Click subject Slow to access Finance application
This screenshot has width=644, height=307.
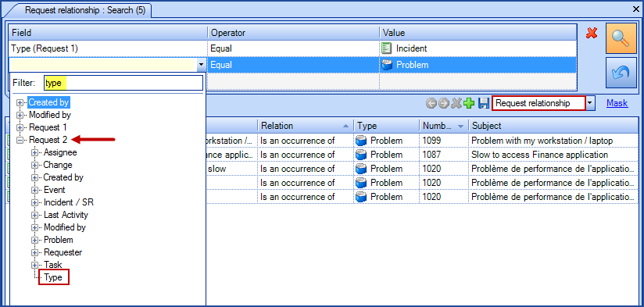[540, 155]
